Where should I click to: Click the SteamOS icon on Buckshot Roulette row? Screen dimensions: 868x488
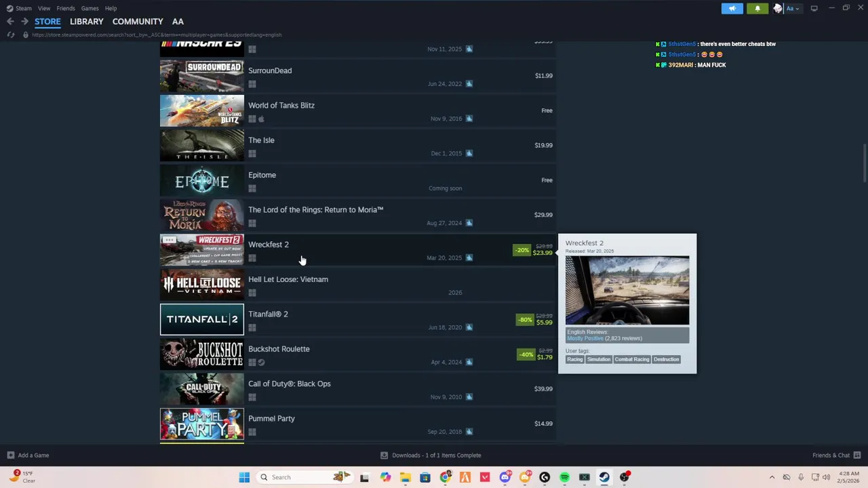click(261, 362)
